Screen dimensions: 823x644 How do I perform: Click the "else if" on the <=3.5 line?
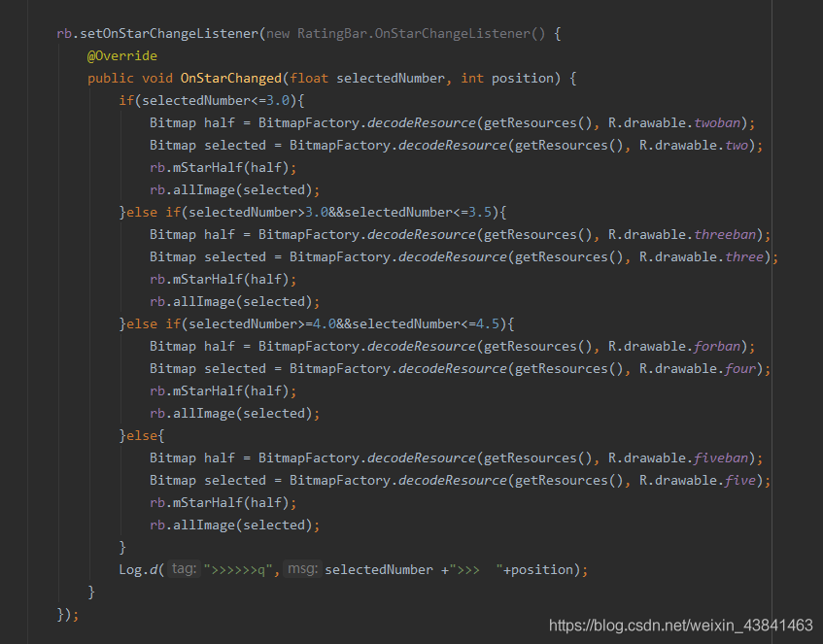154,212
